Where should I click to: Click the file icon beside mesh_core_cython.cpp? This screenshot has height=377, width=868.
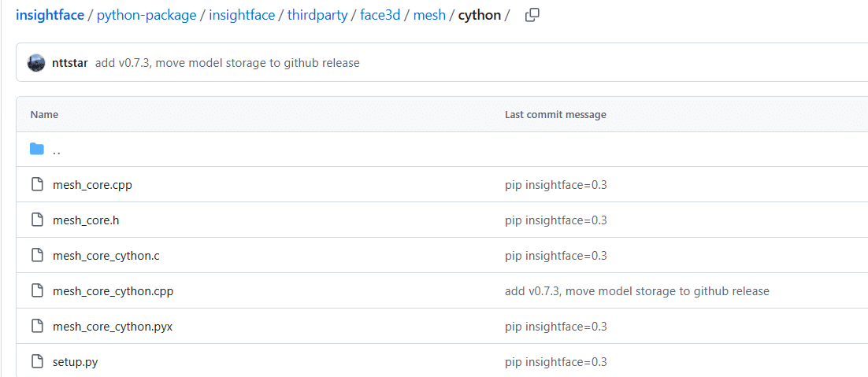pyautogui.click(x=36, y=291)
